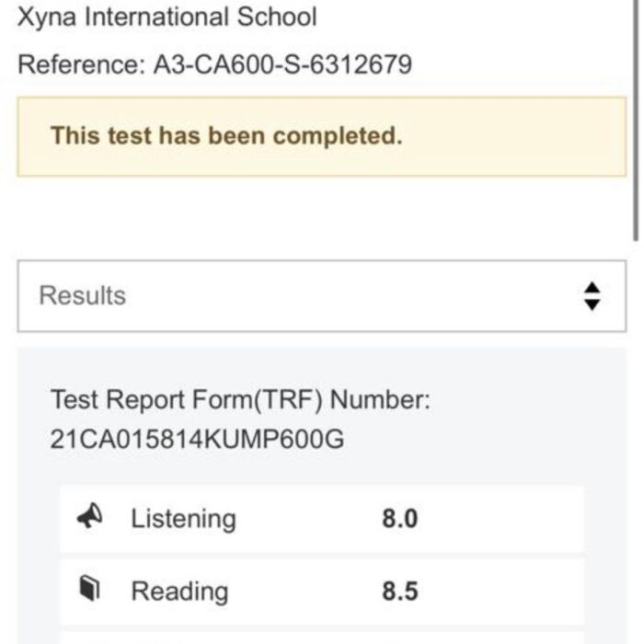
Task: Click the Listening megaphone icon
Action: click(x=90, y=515)
